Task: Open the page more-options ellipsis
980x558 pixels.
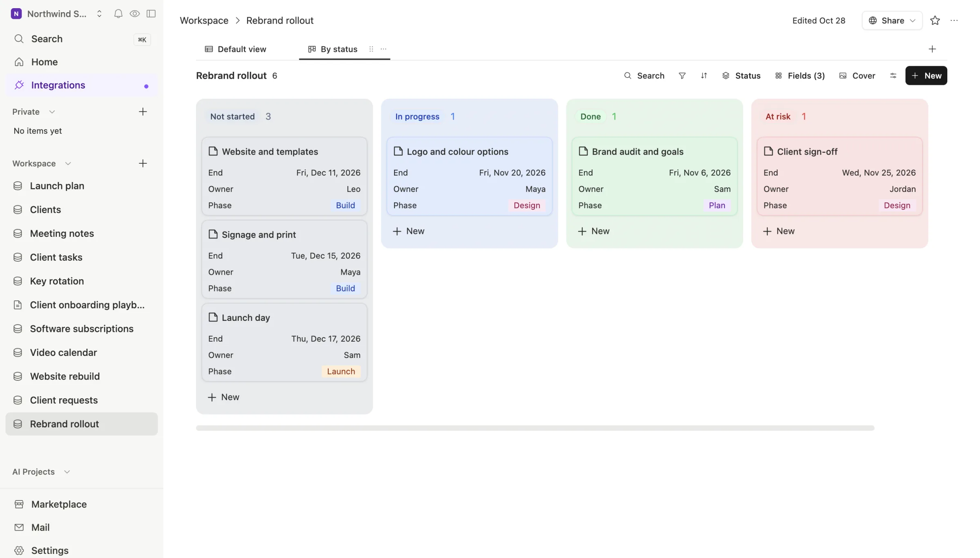Action: pos(954,20)
